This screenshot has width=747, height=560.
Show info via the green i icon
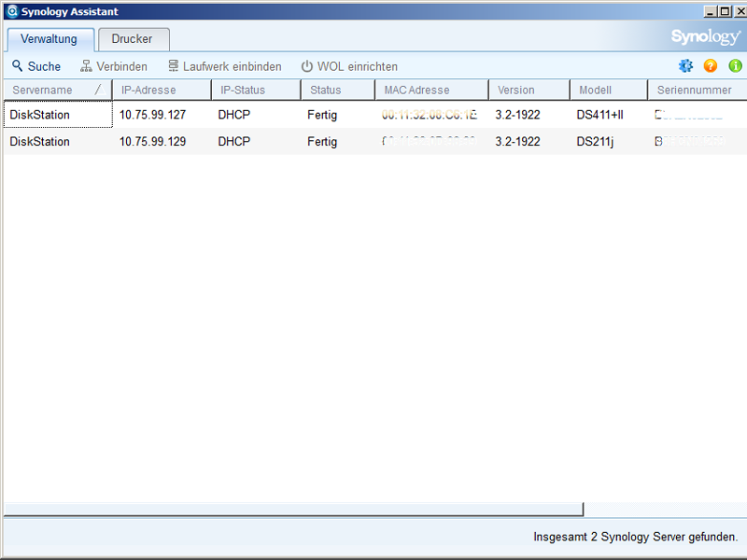coord(735,65)
